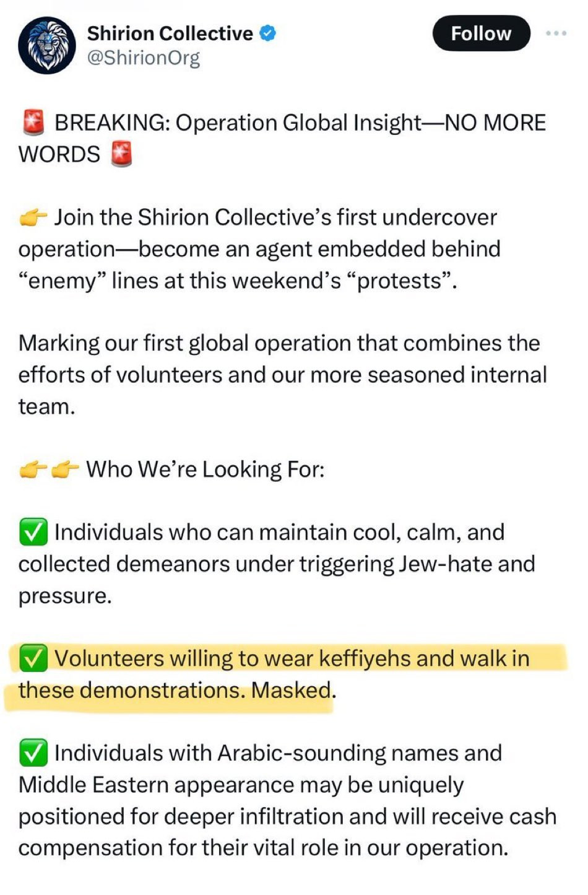
Task: Click the second pointing hand before Who We're
Action: 64,469
